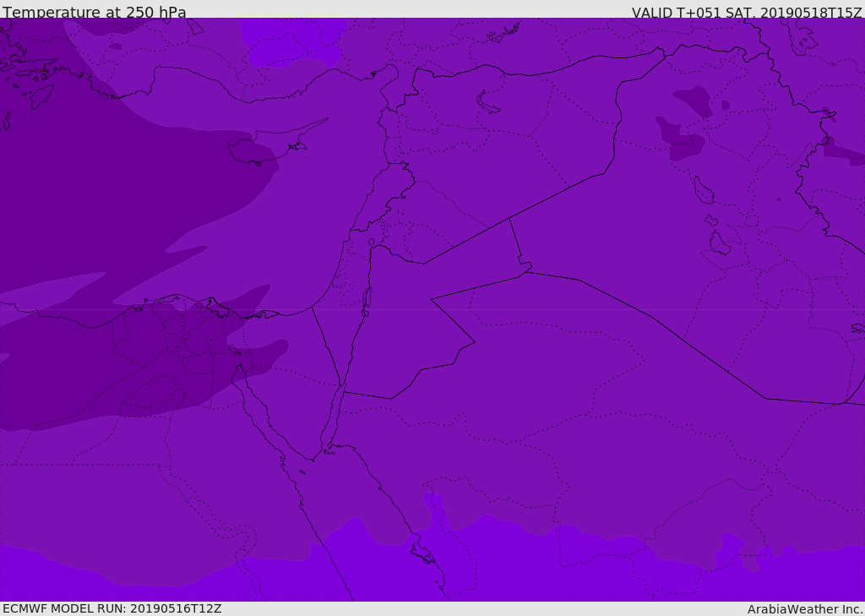This screenshot has width=865, height=616.
Task: Click the 'Temperature at 250 hPa' title
Action: coord(95,12)
